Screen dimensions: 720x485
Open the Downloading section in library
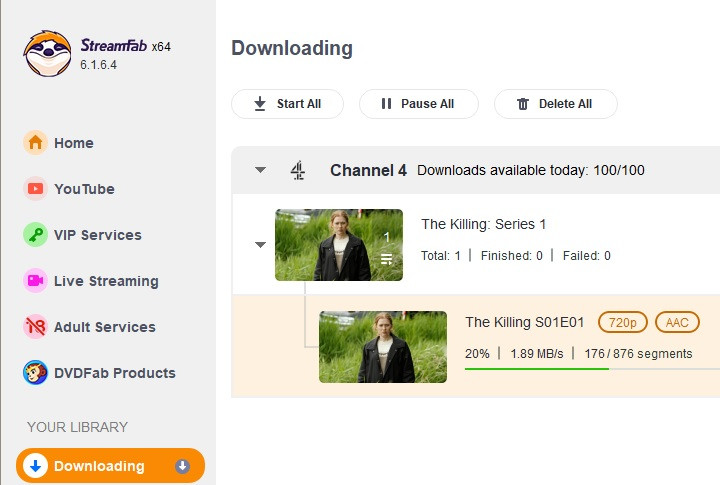click(99, 466)
